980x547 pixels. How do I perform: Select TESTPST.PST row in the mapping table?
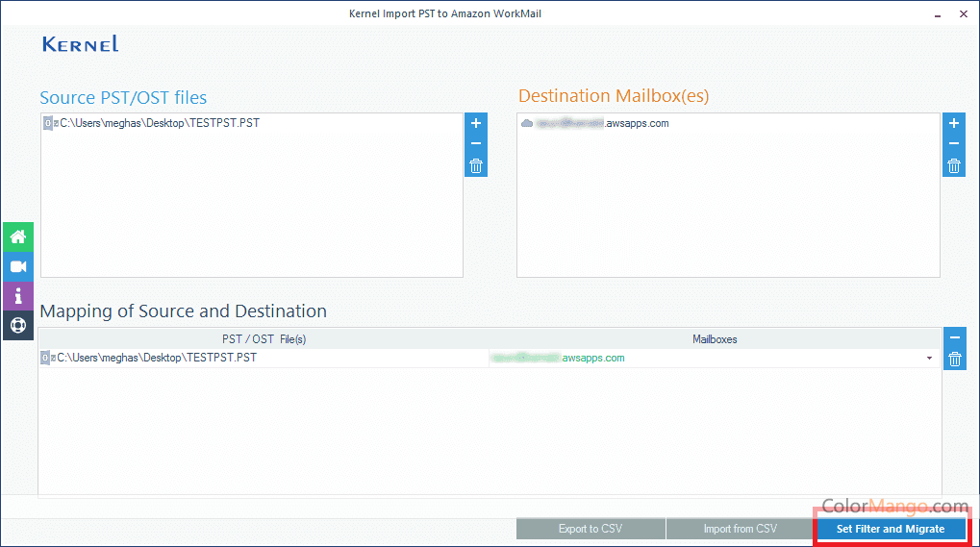tap(157, 358)
